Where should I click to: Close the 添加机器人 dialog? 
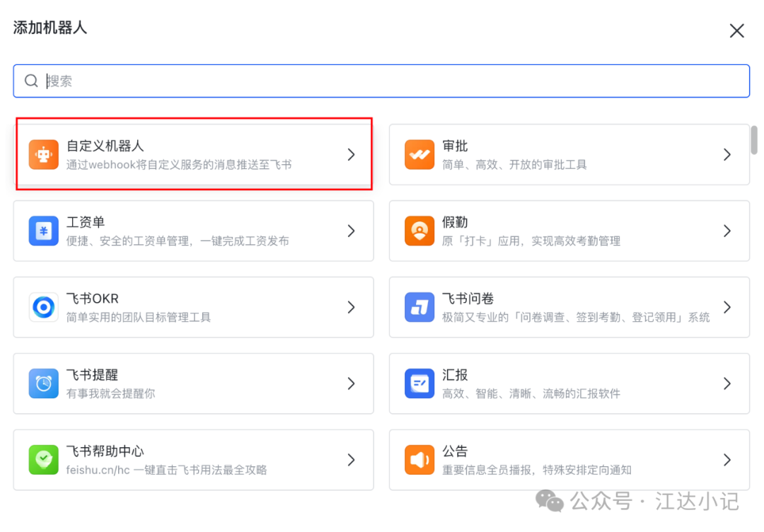(x=736, y=30)
